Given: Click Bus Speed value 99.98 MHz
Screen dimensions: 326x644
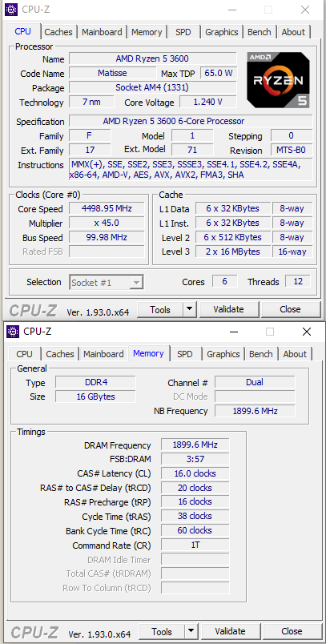Looking at the screenshot, I should [x=107, y=237].
